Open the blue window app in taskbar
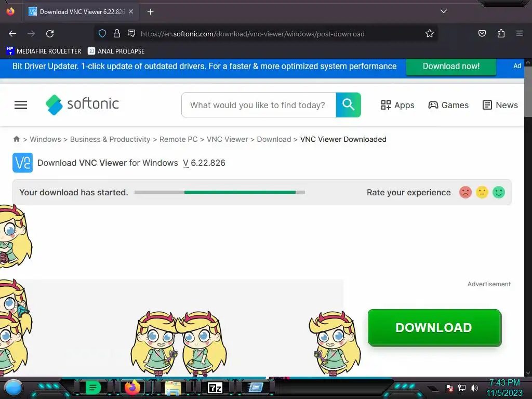This screenshot has width=532, height=399. click(x=256, y=388)
